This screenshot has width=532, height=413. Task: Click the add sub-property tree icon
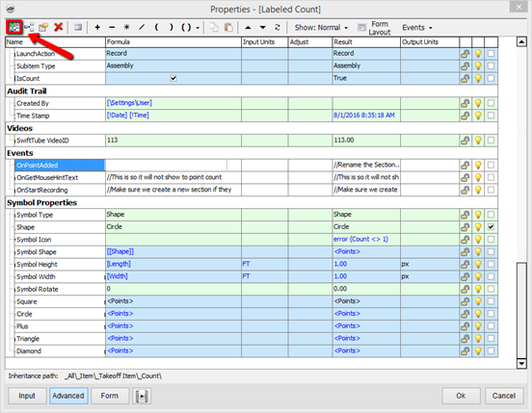point(29,27)
